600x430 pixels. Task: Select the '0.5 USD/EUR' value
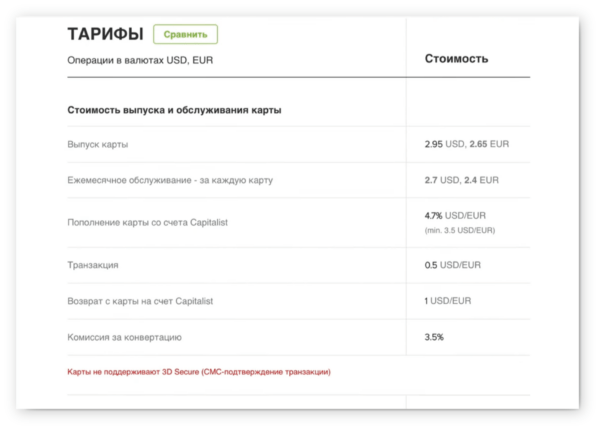pyautogui.click(x=453, y=265)
